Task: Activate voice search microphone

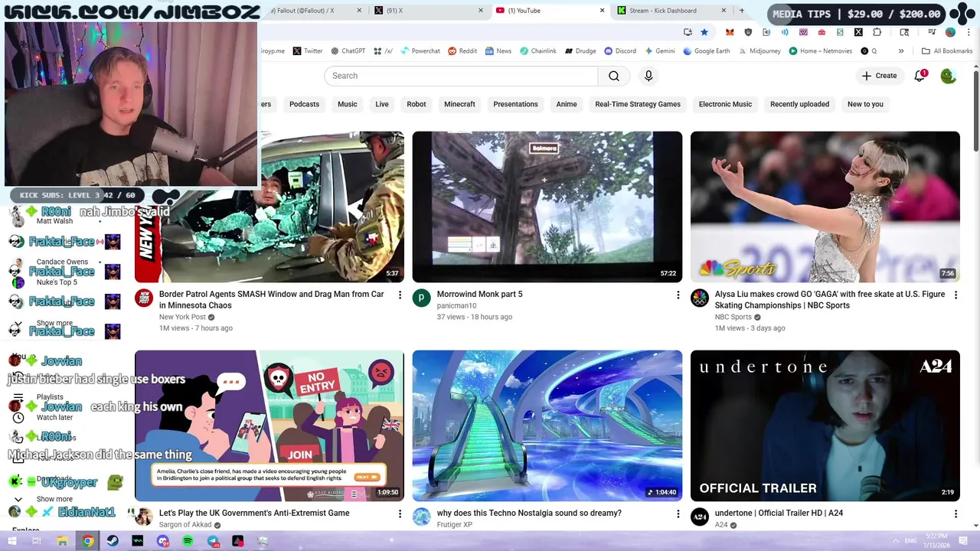Action: point(648,76)
